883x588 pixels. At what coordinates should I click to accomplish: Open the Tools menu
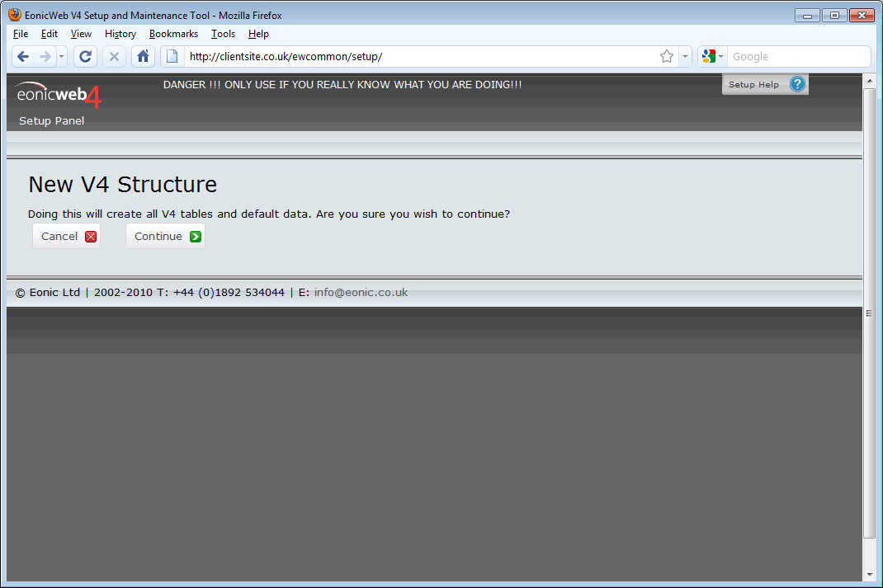(x=223, y=34)
